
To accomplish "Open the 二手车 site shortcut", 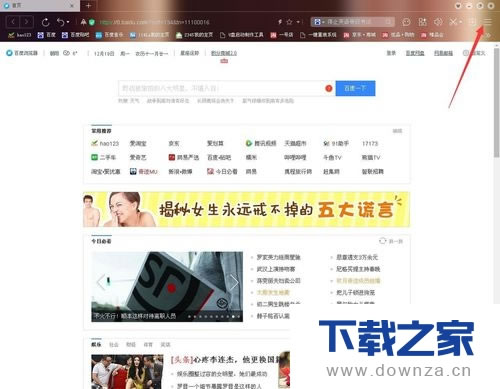I will pos(104,157).
